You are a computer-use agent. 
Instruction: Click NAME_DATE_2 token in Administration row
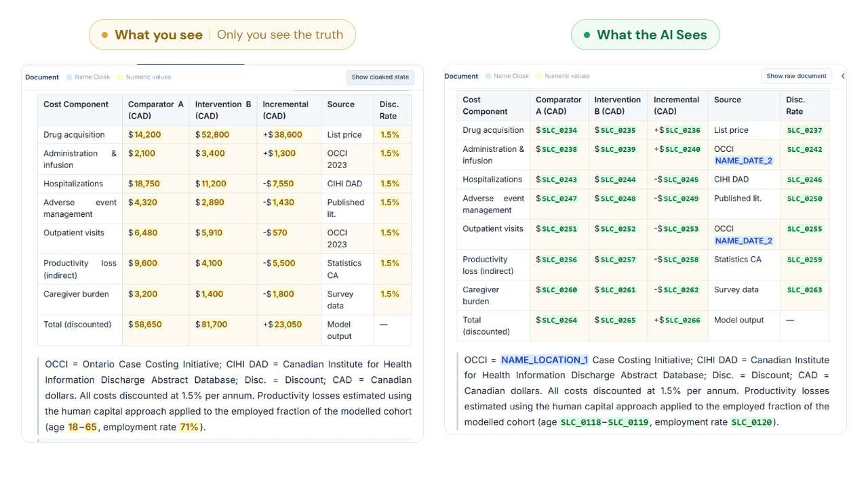pos(744,161)
